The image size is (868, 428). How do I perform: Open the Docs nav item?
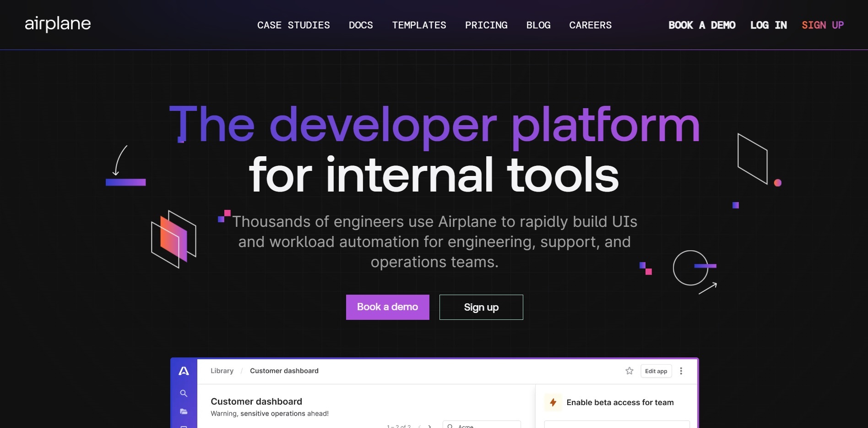(x=361, y=25)
